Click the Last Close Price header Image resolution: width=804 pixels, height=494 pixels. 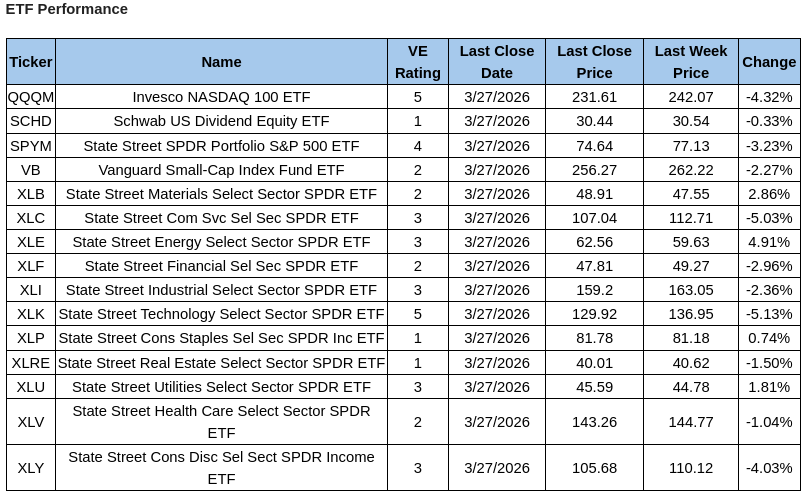(x=594, y=62)
